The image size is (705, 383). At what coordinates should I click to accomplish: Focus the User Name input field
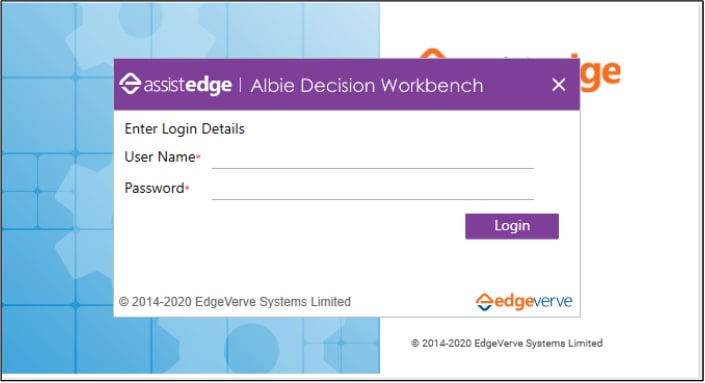(372, 158)
